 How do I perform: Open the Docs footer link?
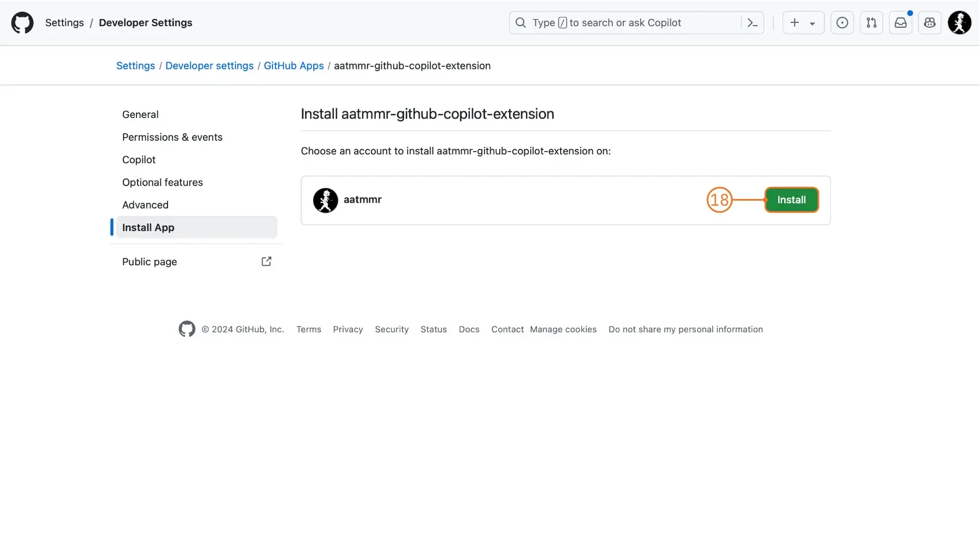[469, 329]
